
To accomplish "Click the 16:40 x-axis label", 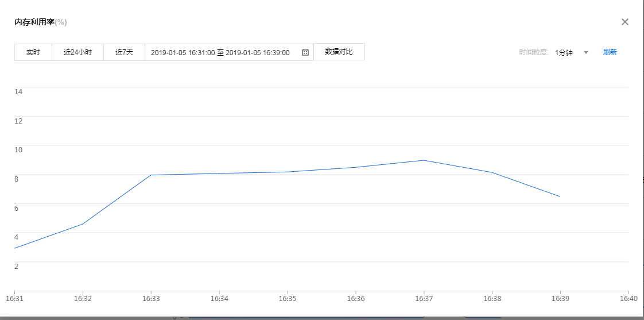I will (629, 299).
